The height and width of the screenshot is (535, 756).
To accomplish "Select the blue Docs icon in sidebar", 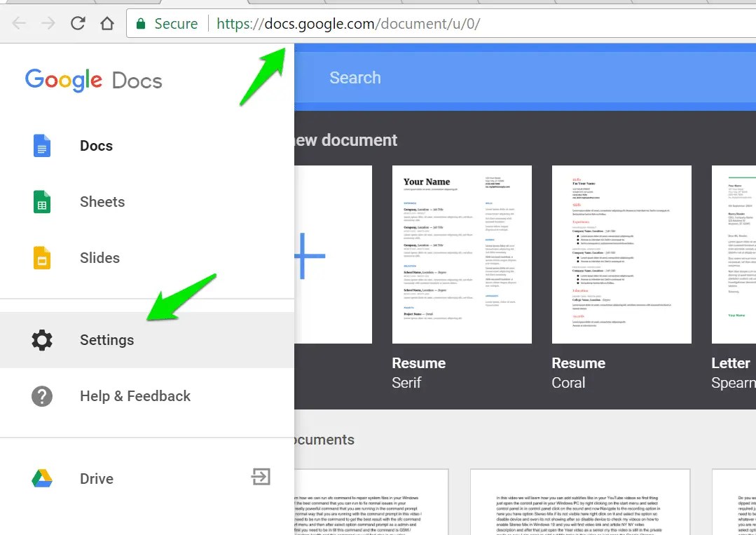I will (41, 145).
